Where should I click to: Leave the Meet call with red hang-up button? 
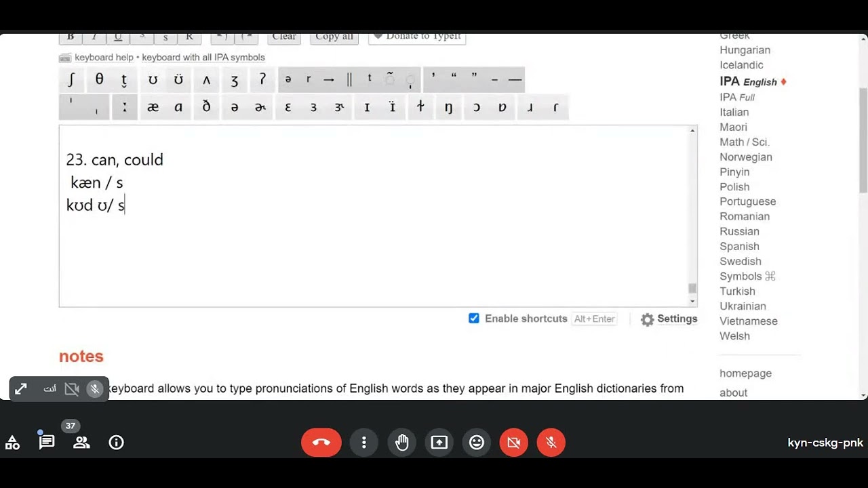click(321, 443)
